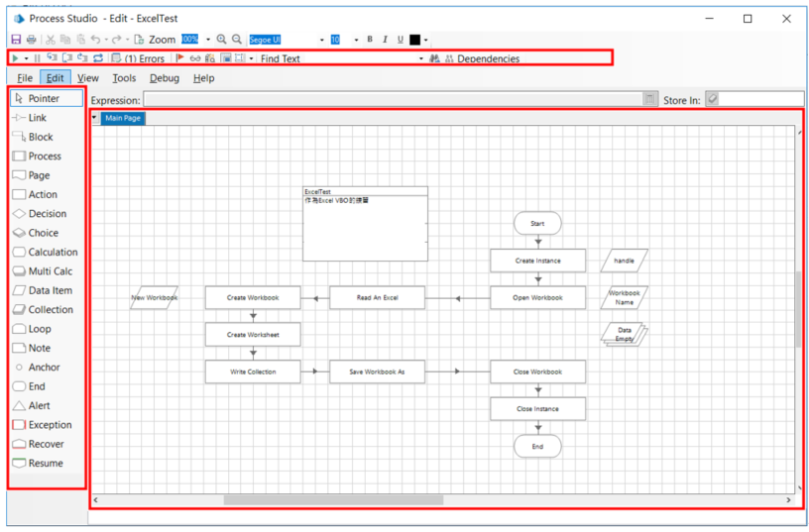Open the Redo history dropdown arrow
809x532 pixels.
pos(128,40)
